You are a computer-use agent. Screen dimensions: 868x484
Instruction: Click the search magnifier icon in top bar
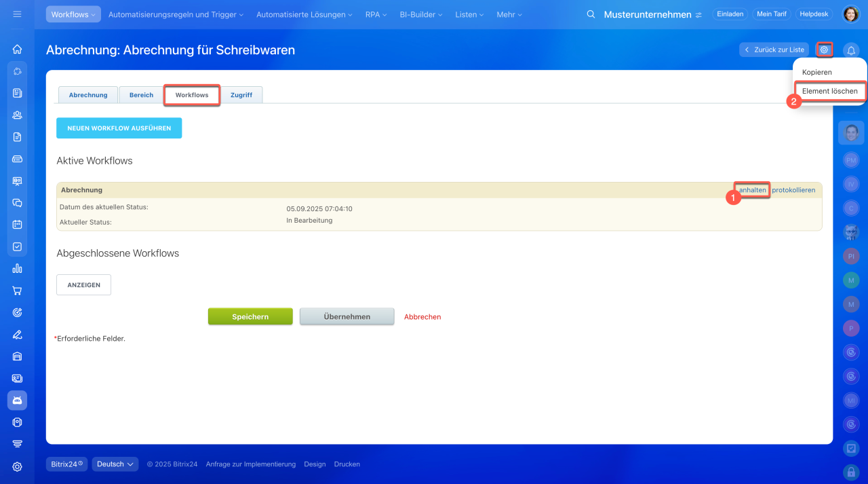pos(591,14)
